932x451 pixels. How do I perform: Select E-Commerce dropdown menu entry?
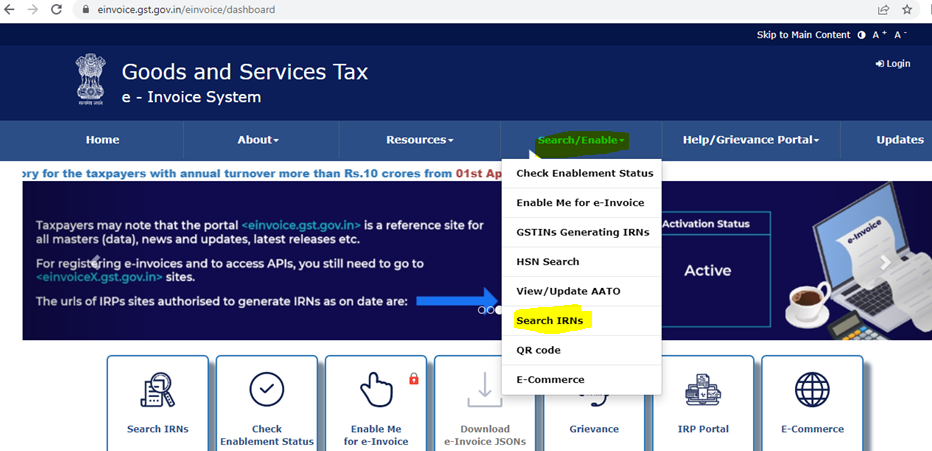[x=582, y=380]
